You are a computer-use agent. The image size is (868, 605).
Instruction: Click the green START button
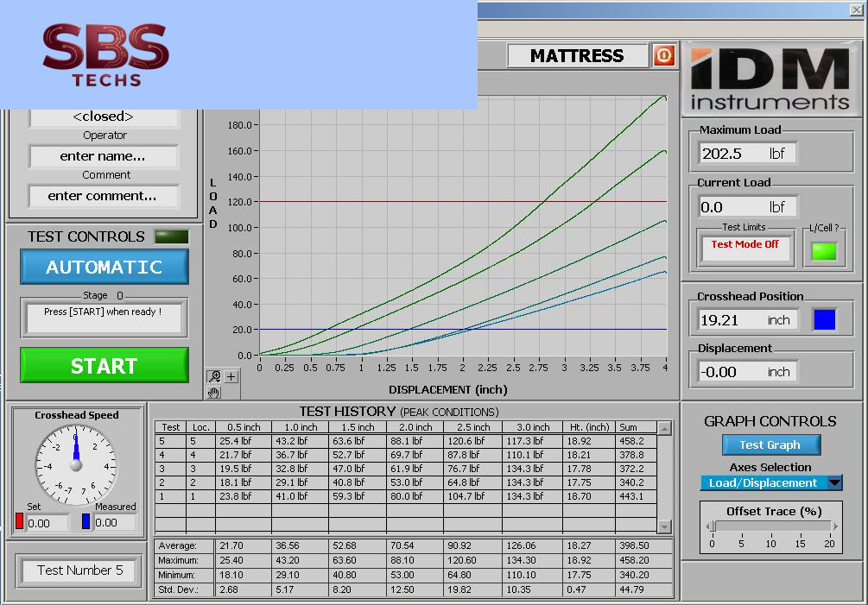coord(104,365)
